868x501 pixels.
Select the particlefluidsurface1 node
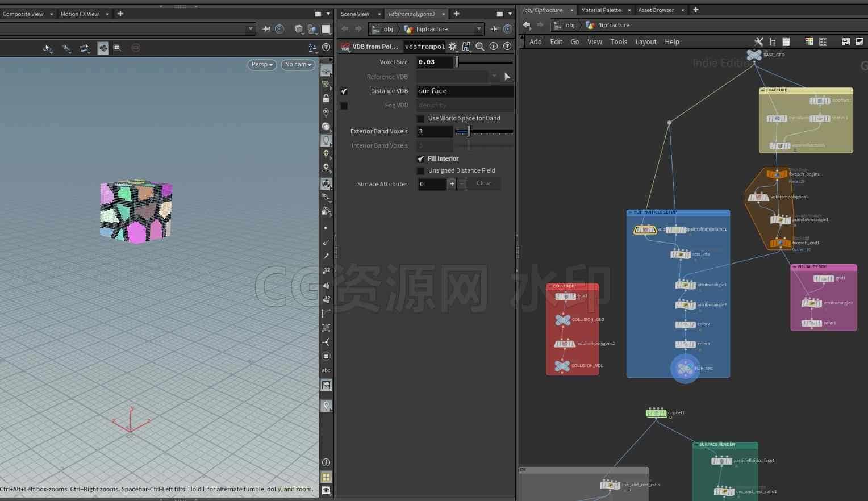[x=721, y=461]
